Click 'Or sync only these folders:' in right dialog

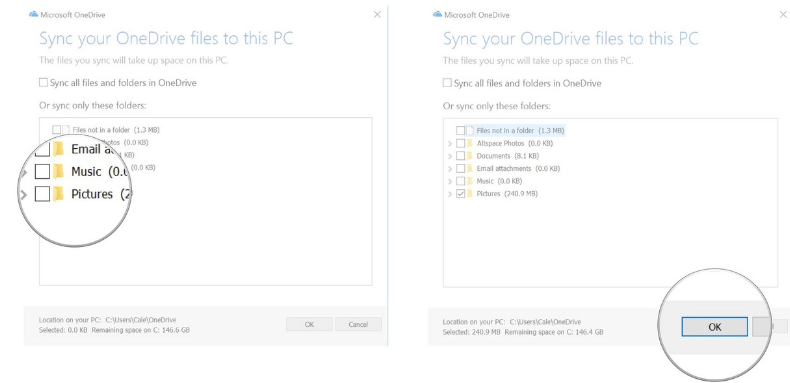496,106
